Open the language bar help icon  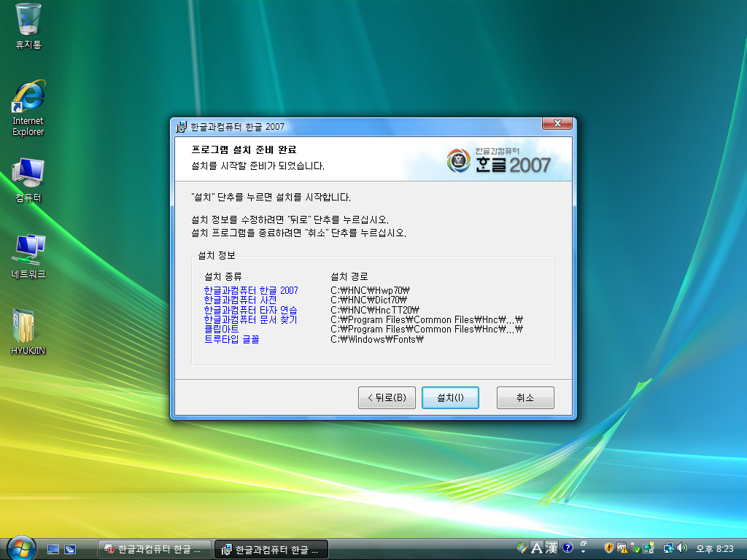(x=567, y=548)
